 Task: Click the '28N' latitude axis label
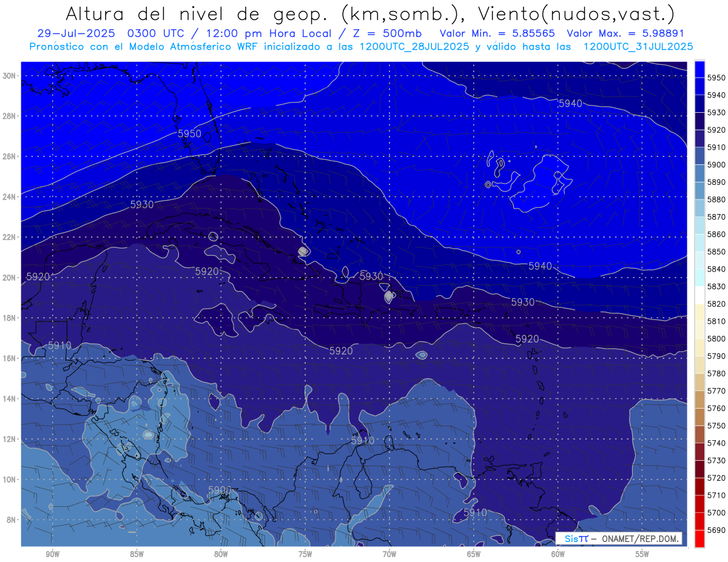10,116
